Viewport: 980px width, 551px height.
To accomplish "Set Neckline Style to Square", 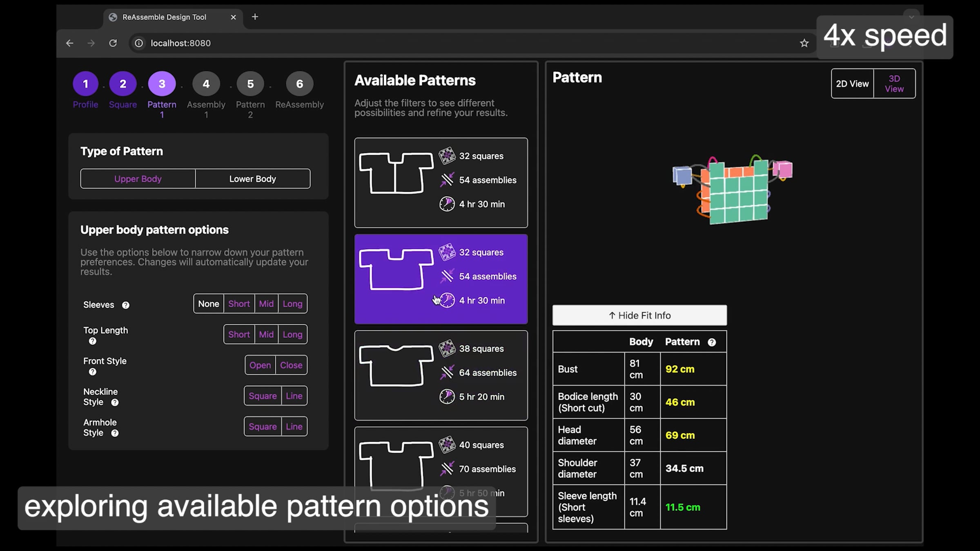I will (x=263, y=395).
